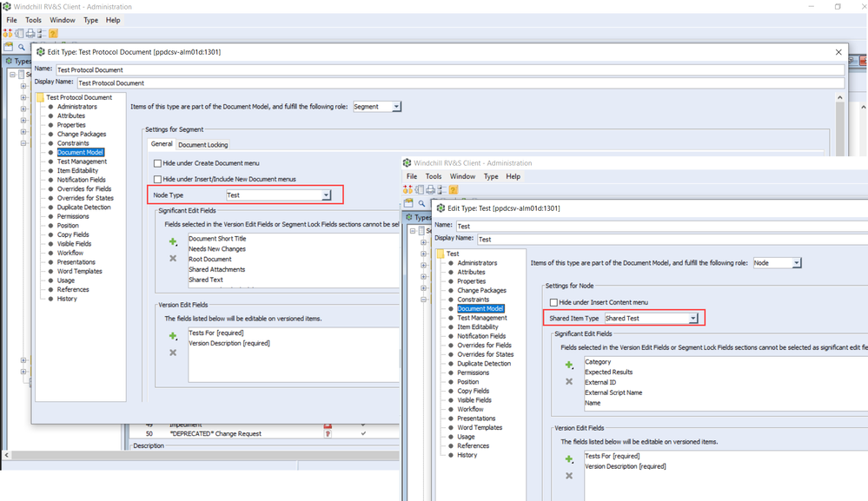Select the General tab under Settings for Segment
This screenshot has width=868, height=501.
[162, 144]
